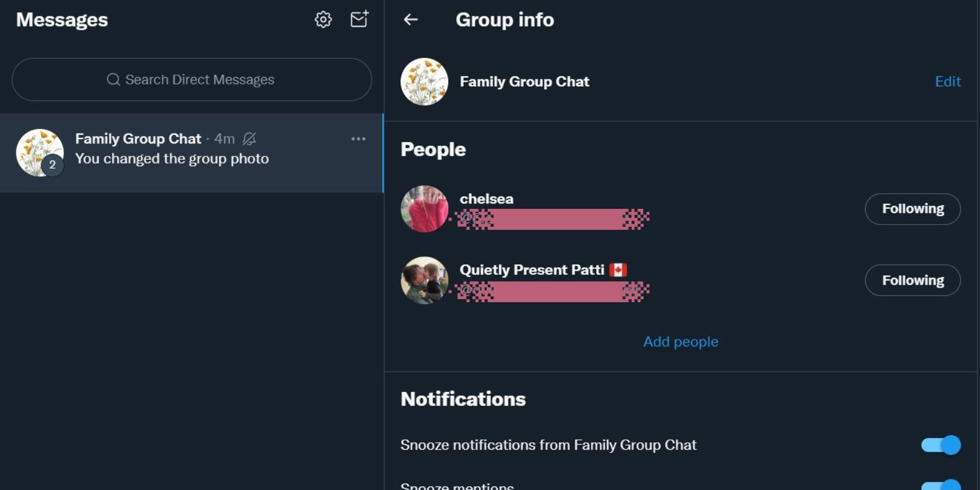This screenshot has width=980, height=490.
Task: Go back using the left arrow
Action: 411,20
